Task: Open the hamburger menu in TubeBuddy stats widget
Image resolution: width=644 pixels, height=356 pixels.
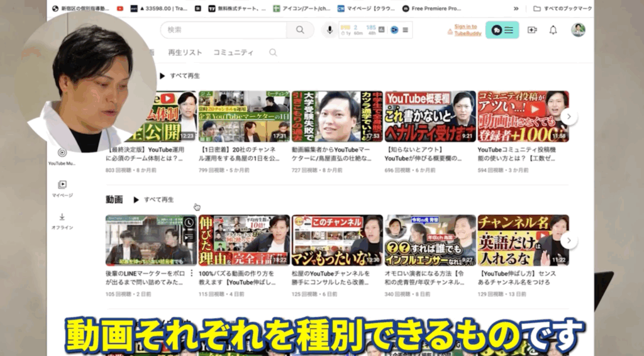Action: pos(405,30)
